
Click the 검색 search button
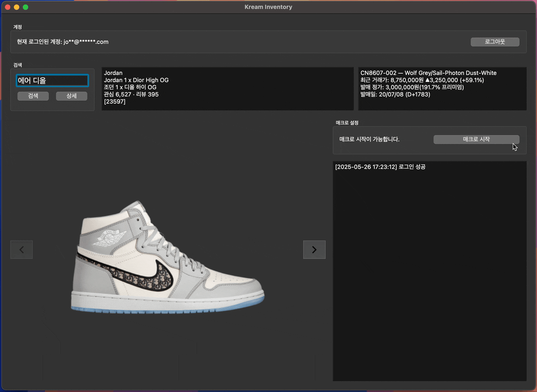click(33, 96)
